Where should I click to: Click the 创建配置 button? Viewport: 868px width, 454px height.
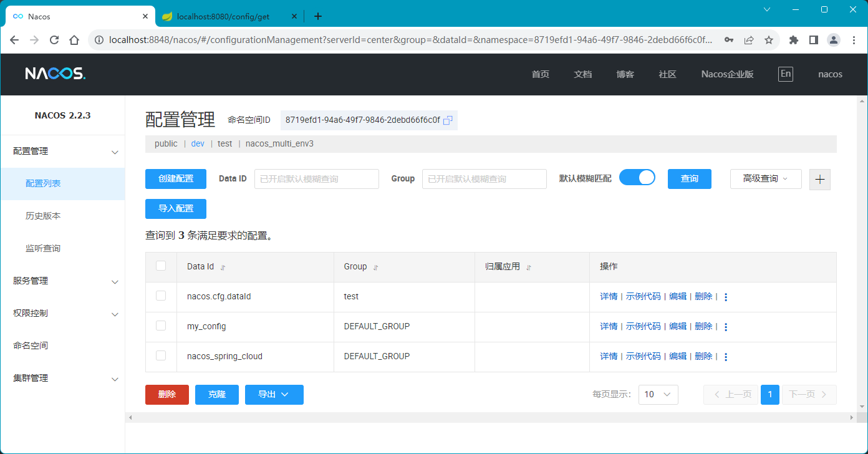point(176,179)
